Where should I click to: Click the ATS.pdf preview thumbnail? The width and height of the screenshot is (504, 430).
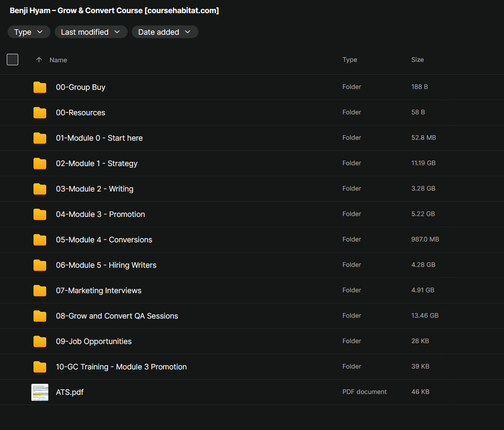tap(40, 392)
